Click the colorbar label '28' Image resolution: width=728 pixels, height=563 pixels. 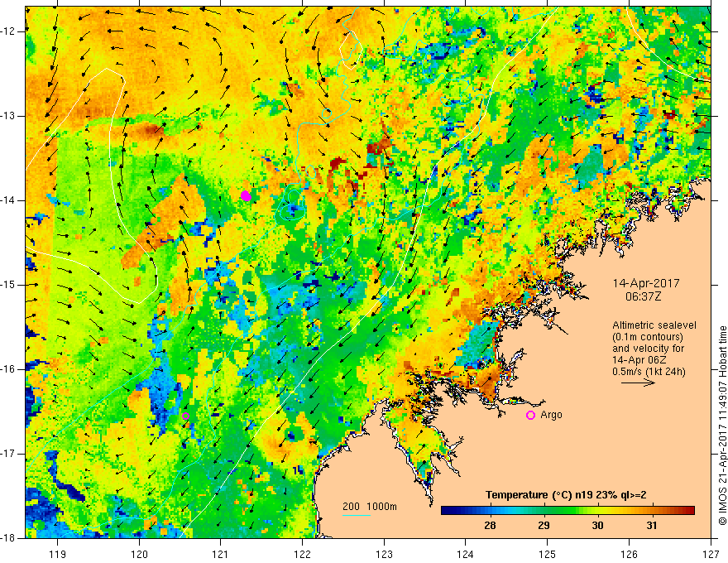click(490, 526)
